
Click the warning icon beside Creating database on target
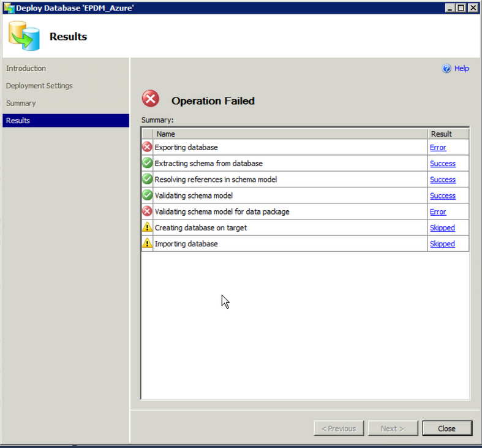[147, 227]
